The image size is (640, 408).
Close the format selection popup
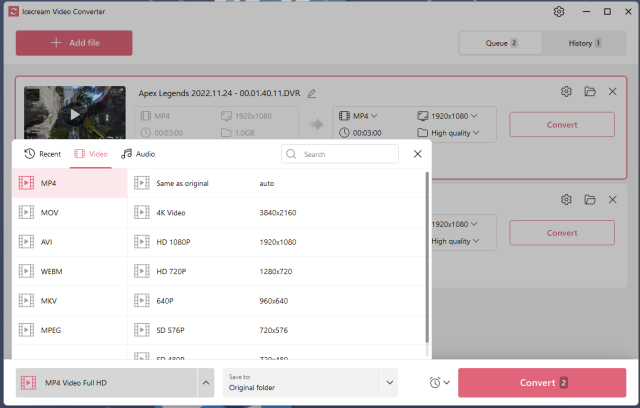(418, 154)
